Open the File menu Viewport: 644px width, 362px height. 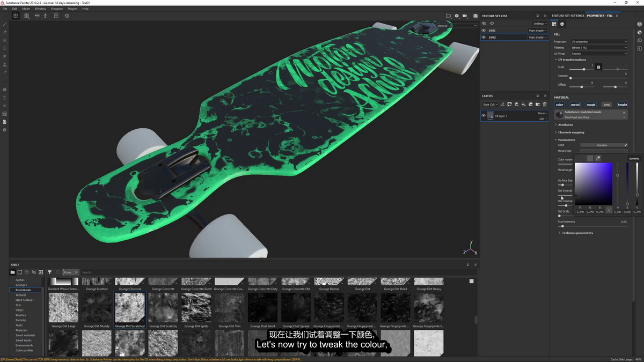[x=5, y=9]
